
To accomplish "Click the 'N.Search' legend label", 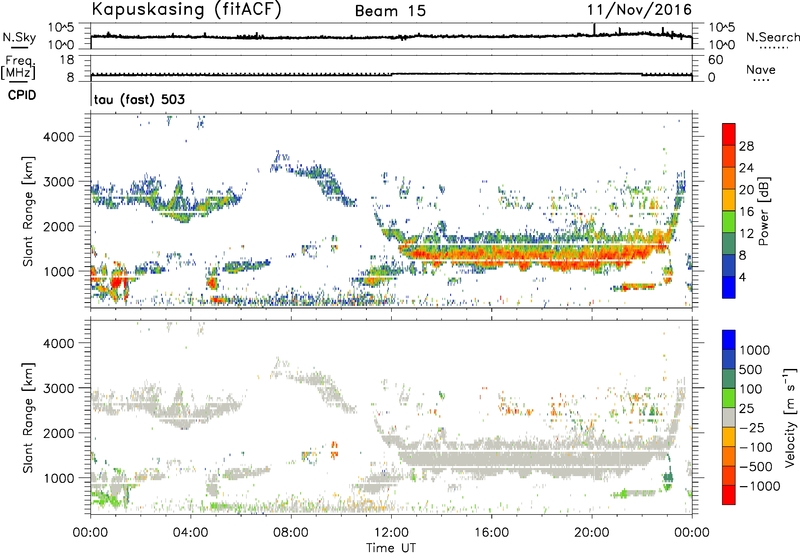I will pos(772,37).
